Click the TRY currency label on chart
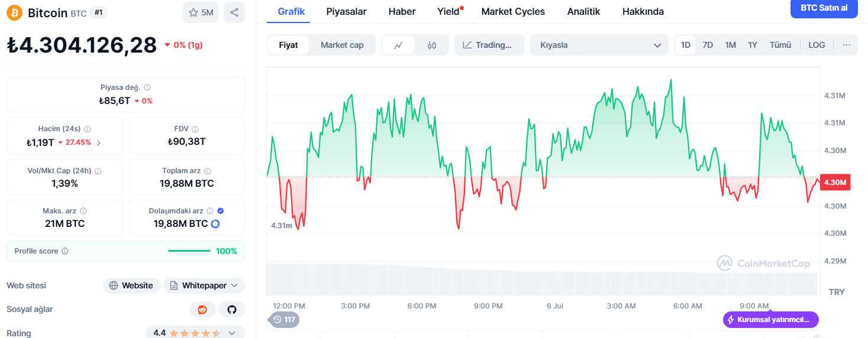Viewport: 868px width, 338px height. (x=837, y=292)
